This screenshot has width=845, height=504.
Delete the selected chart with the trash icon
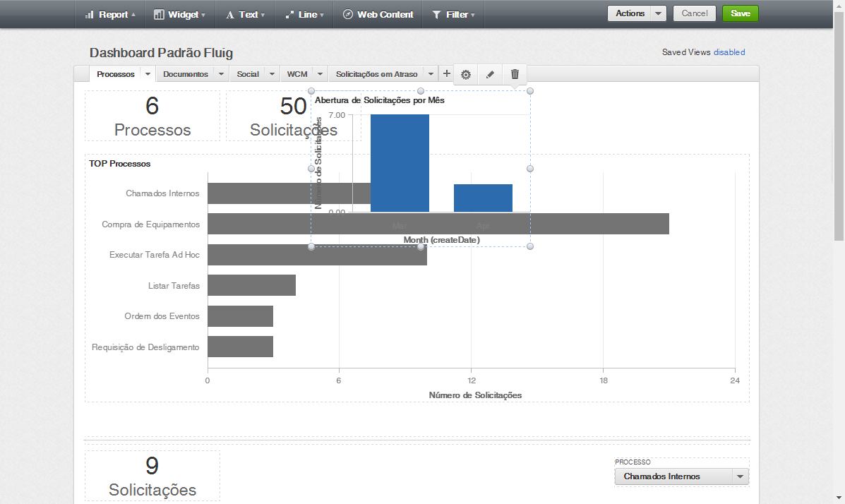[515, 74]
